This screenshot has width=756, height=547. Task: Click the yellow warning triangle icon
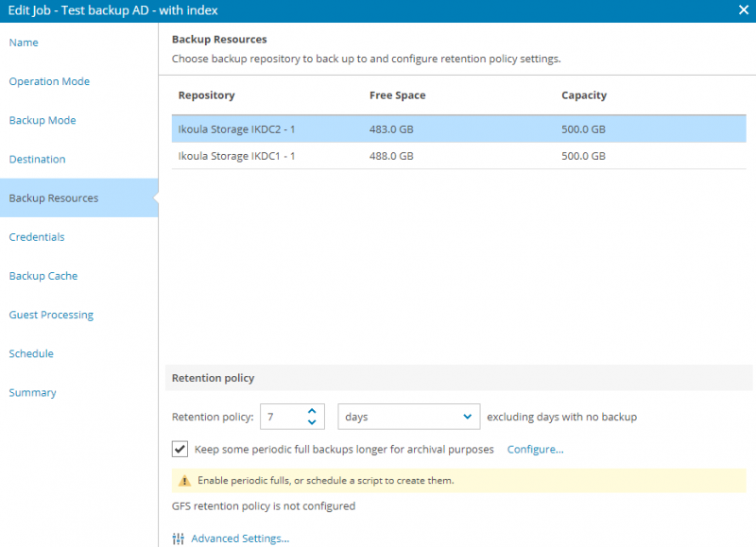tap(184, 481)
